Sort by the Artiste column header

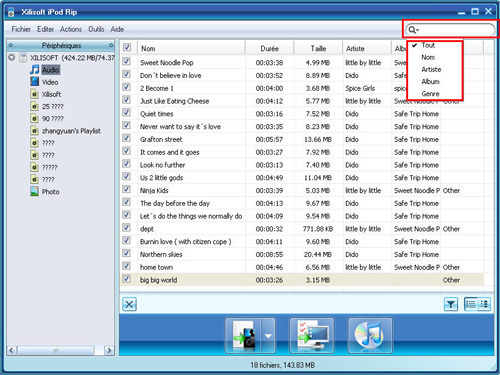click(367, 48)
